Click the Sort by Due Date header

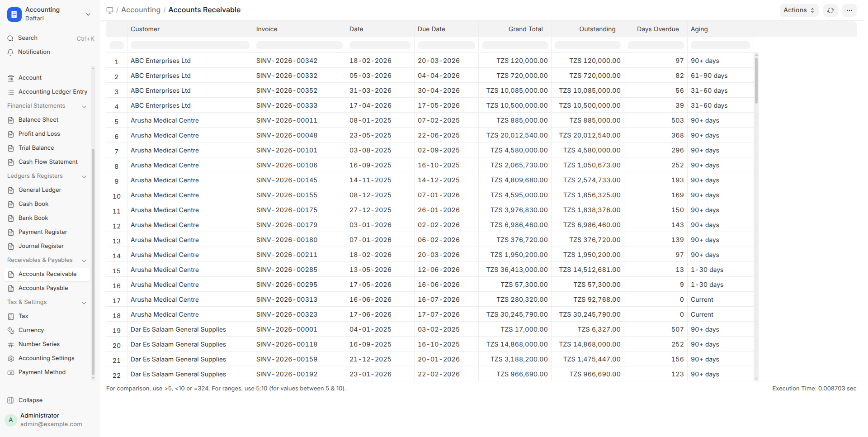446,29
